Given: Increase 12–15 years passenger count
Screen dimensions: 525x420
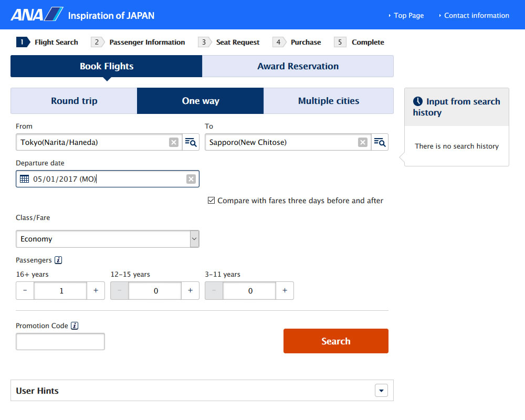Looking at the screenshot, I should pos(190,290).
